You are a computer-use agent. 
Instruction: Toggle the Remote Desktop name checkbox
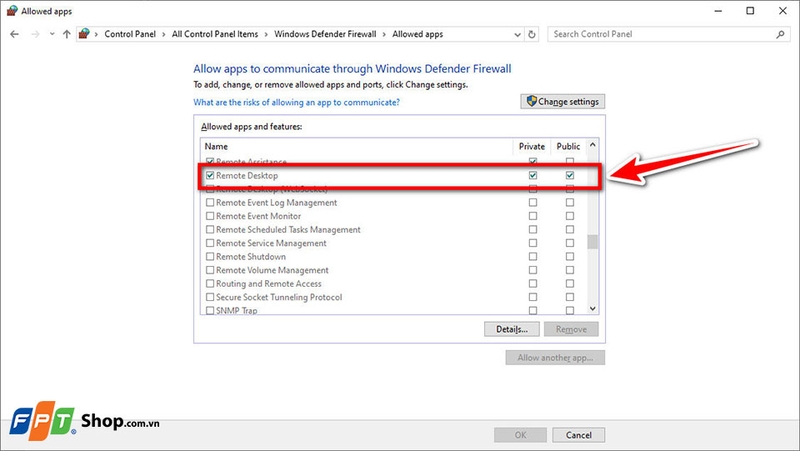[x=210, y=176]
